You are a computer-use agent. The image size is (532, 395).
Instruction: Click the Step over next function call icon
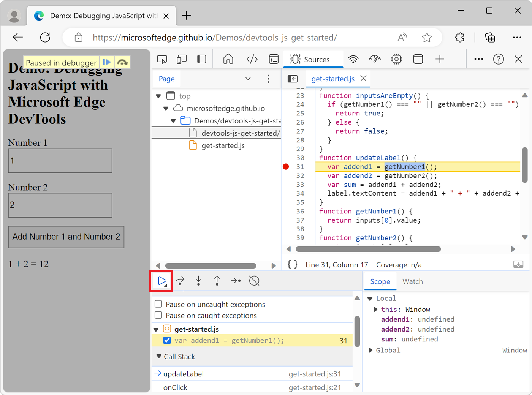pyautogui.click(x=180, y=281)
